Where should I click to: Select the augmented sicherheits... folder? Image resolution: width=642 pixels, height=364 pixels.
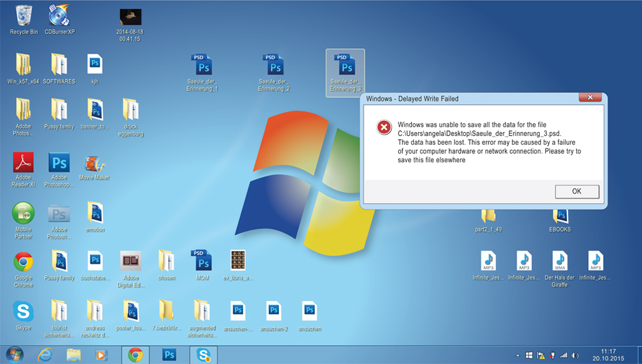point(203,319)
